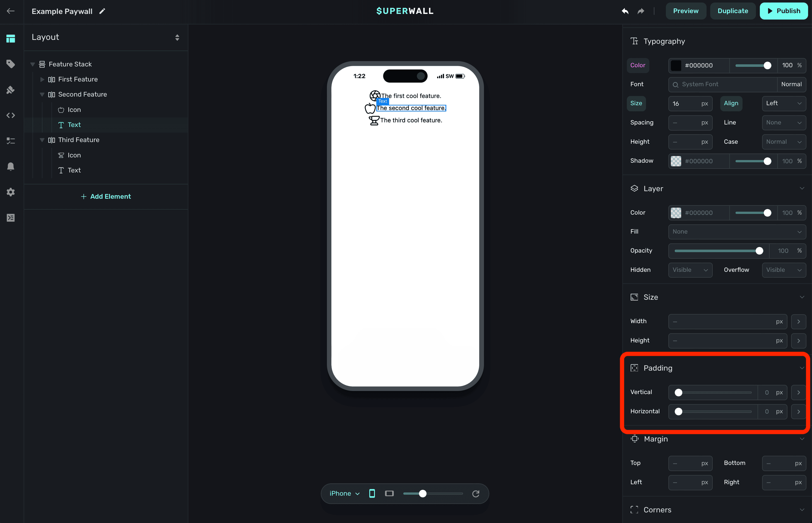Open the settings gear sidebar icon
The height and width of the screenshot is (523, 812).
(x=11, y=192)
